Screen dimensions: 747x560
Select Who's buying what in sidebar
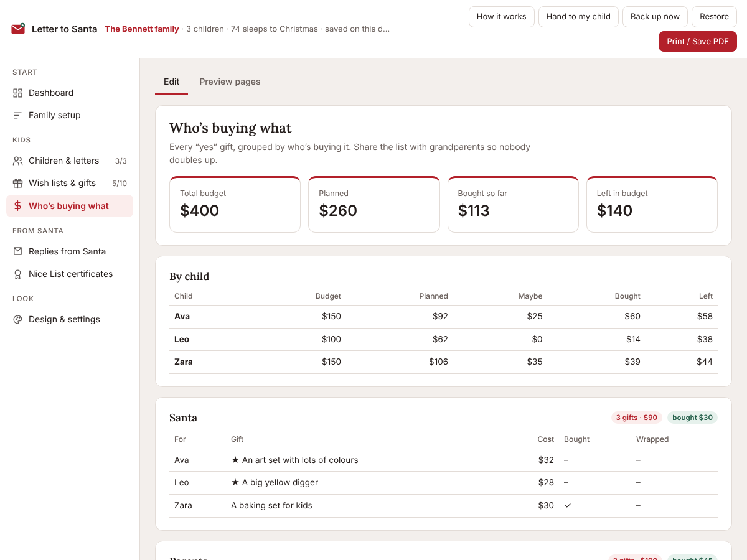(70, 206)
